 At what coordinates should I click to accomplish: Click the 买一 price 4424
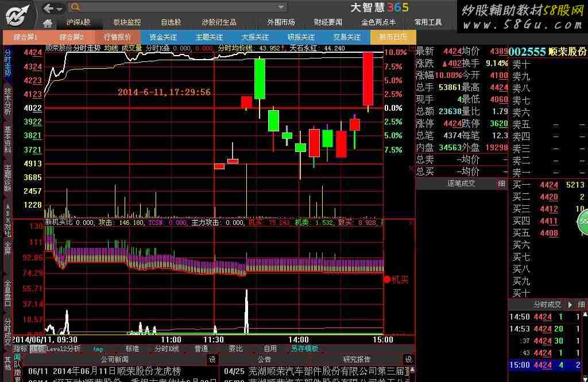click(x=549, y=185)
